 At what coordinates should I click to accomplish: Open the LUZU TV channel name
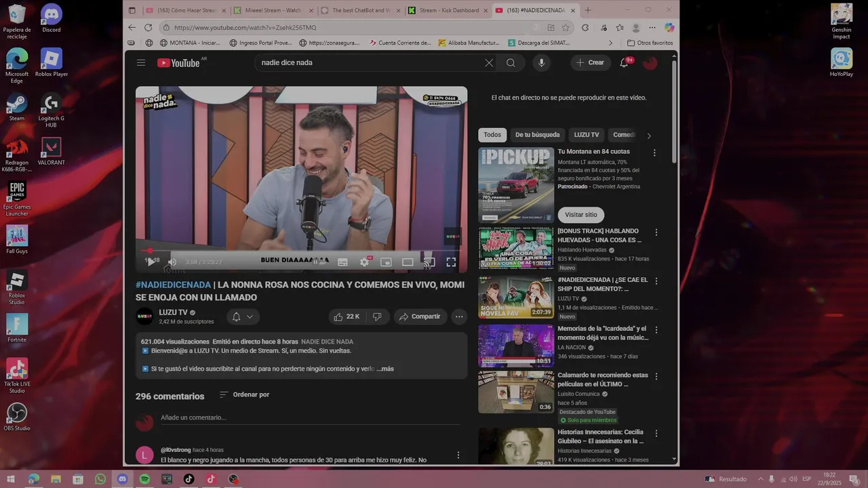tap(173, 312)
